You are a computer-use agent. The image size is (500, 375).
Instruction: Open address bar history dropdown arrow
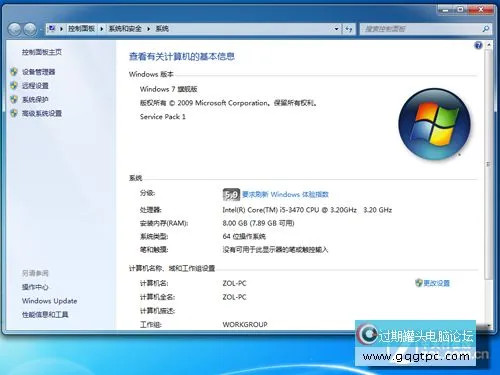pos(336,29)
